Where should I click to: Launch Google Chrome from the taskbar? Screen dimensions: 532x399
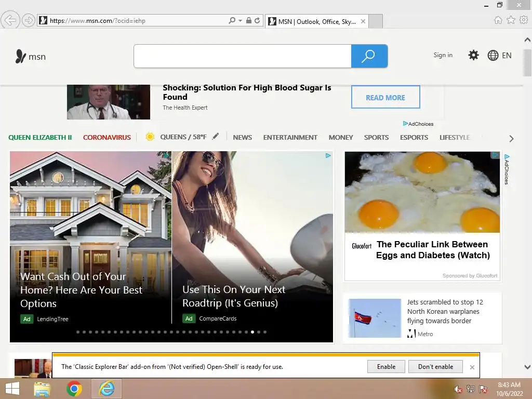74,389
